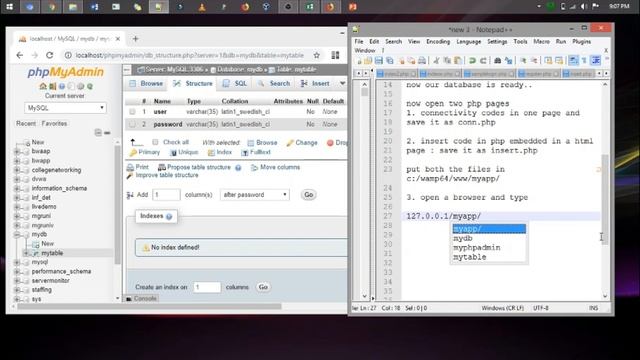Screen dimensions: 640x360
Task: Open the More tabs dropdown arrow beside Insert
Action: tap(342, 83)
